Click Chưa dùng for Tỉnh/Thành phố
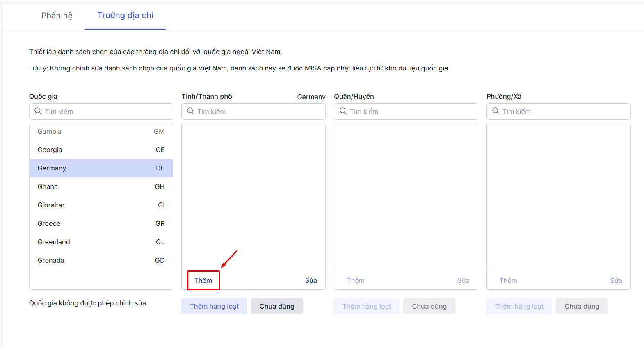This screenshot has height=350, width=644. point(277,306)
